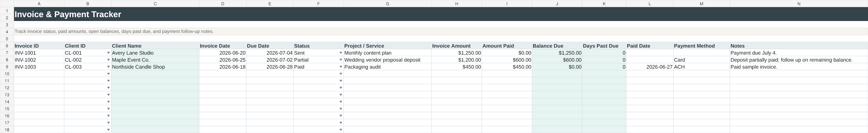The width and height of the screenshot is (868, 133).
Task: Select the Days Past Due header cell
Action: (x=604, y=46)
